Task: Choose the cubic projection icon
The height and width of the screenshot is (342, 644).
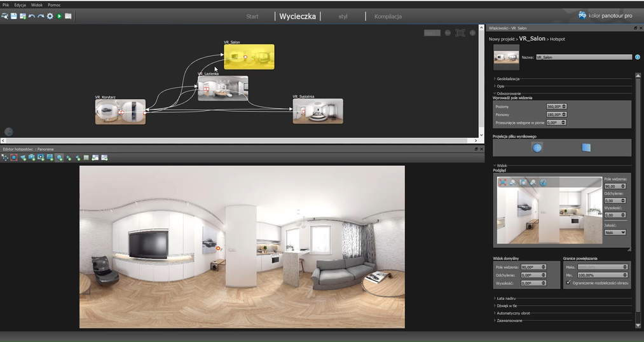Action: pyautogui.click(x=586, y=147)
